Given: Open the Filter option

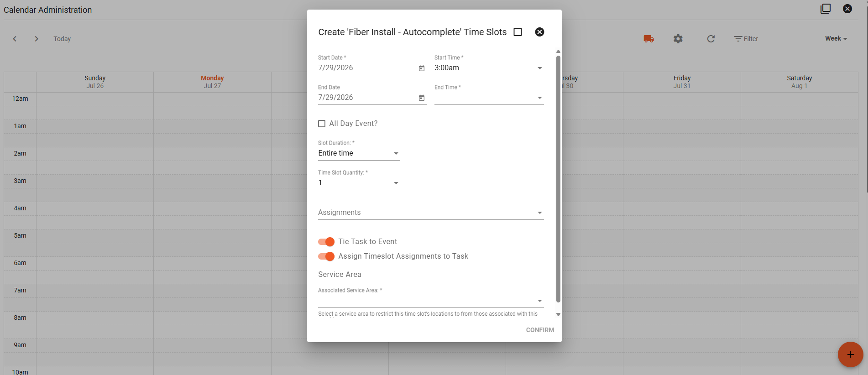Looking at the screenshot, I should [746, 39].
